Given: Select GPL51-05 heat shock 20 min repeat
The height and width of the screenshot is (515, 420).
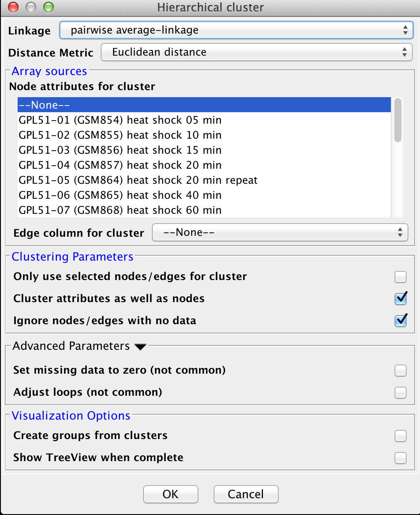Looking at the screenshot, I should 204,180.
